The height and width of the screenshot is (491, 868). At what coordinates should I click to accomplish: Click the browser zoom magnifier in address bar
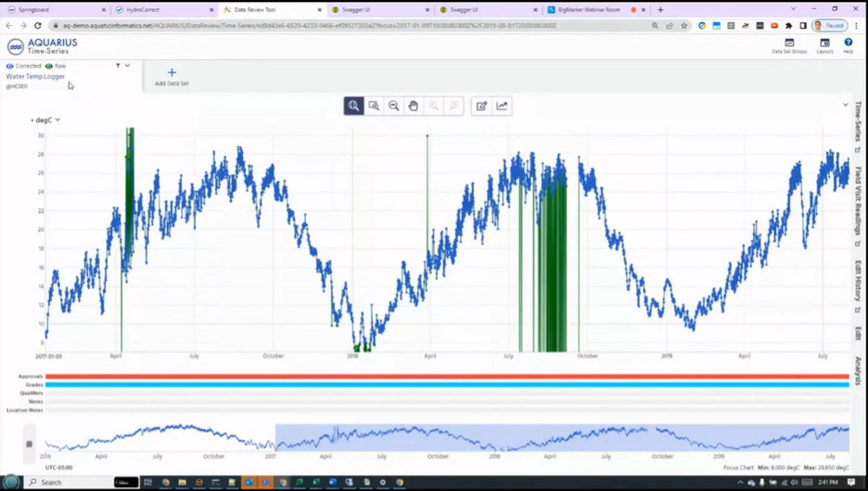pos(655,25)
